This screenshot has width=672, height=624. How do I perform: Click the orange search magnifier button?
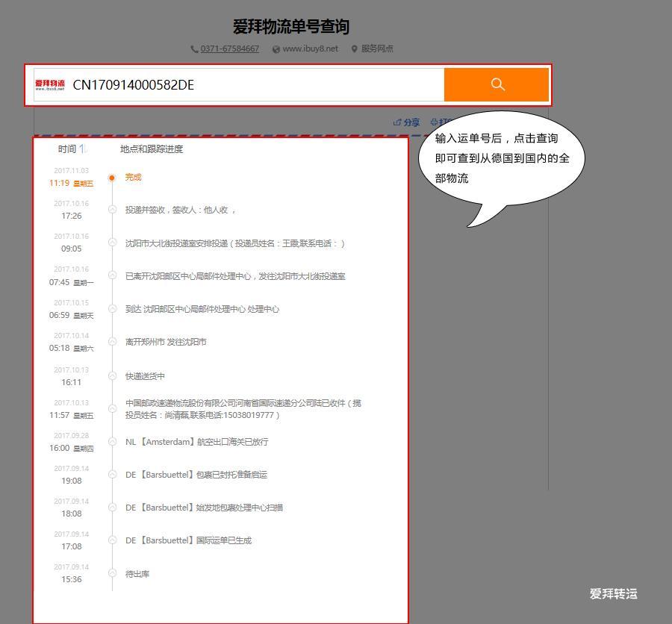pyautogui.click(x=497, y=84)
